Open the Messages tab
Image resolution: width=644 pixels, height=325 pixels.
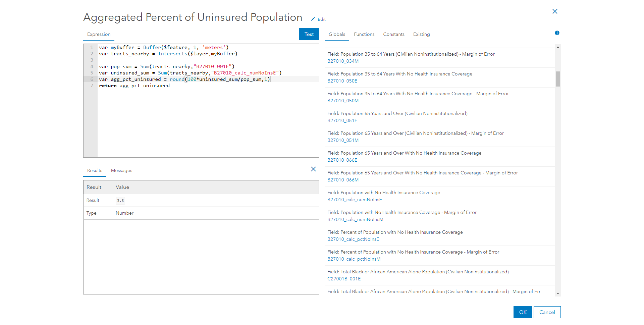(x=121, y=170)
